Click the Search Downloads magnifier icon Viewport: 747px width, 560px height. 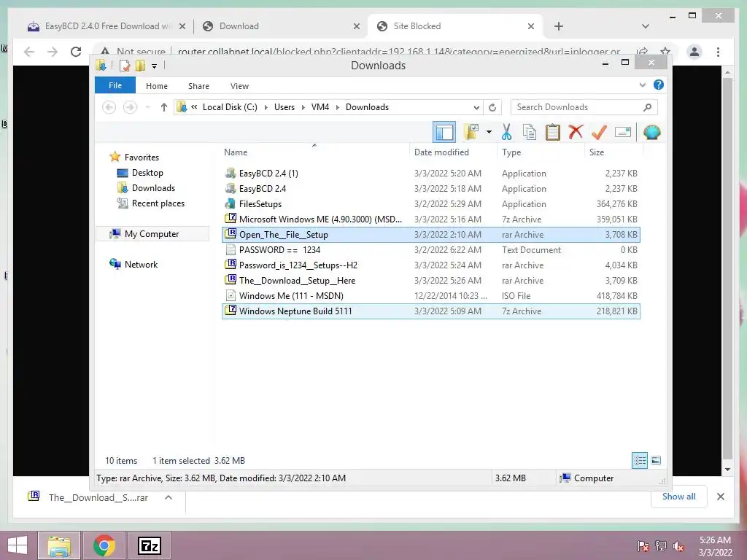tap(647, 107)
